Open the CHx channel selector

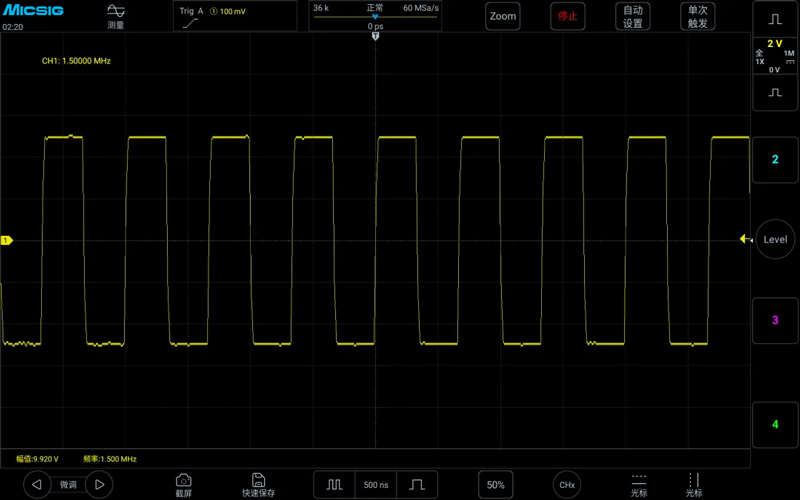(567, 485)
